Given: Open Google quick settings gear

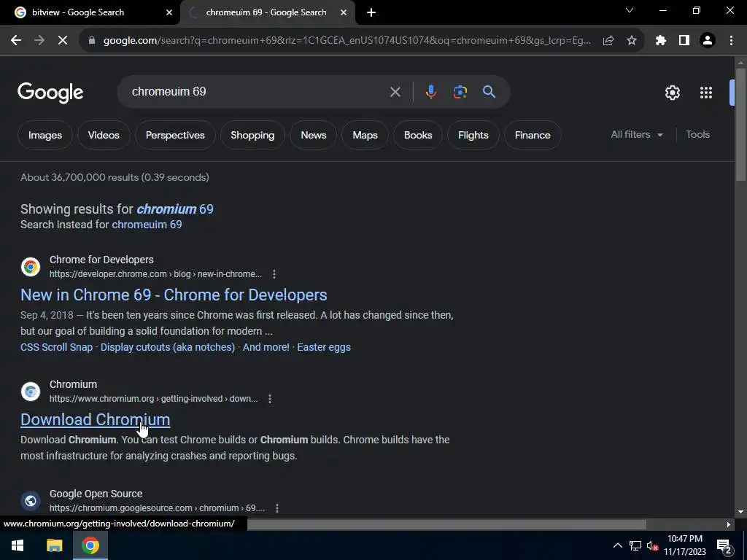Looking at the screenshot, I should tap(672, 93).
